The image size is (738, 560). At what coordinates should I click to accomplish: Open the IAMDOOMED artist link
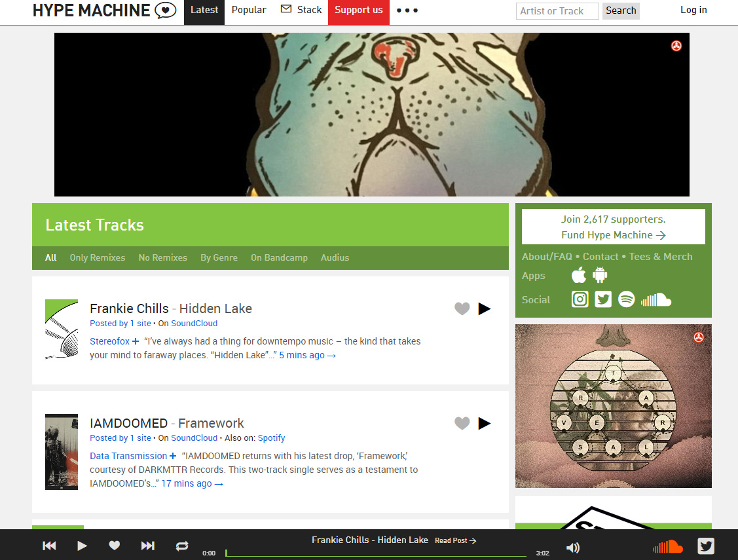129,424
